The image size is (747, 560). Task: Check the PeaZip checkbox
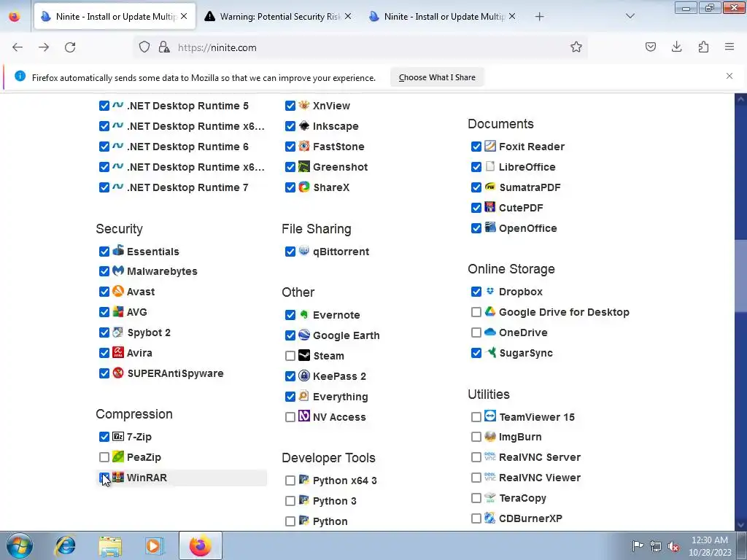(x=104, y=457)
